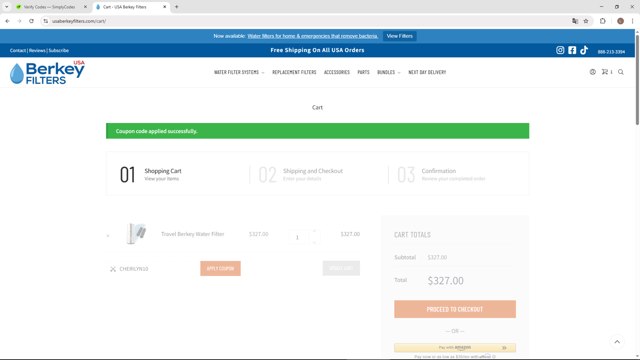Open the browser extensions puzzle icon
640x360 pixels.
(602, 21)
